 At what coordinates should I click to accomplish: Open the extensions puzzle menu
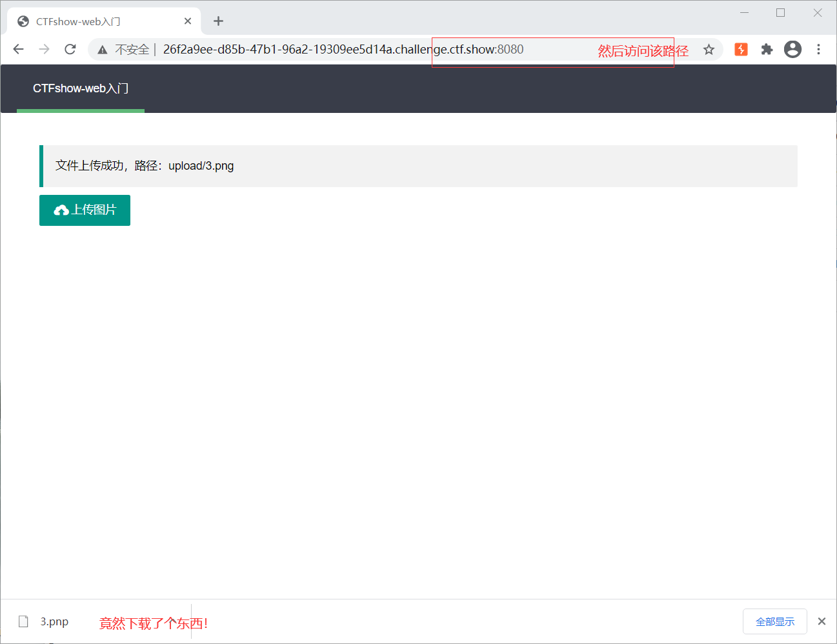click(767, 49)
